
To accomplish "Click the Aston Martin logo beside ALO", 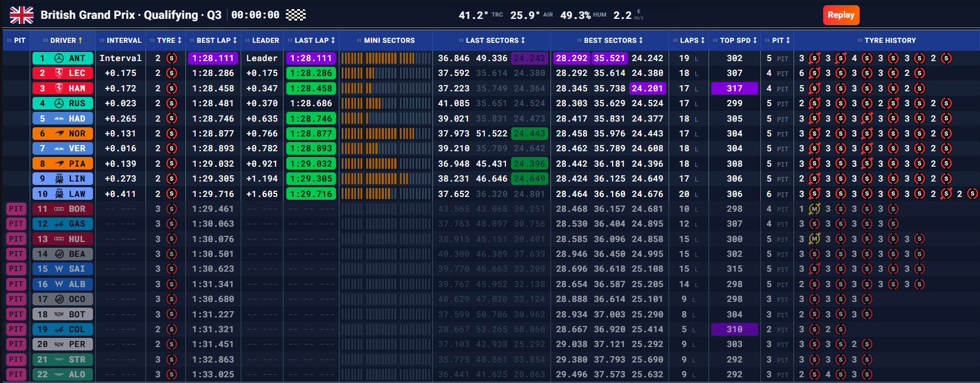I will (x=59, y=374).
